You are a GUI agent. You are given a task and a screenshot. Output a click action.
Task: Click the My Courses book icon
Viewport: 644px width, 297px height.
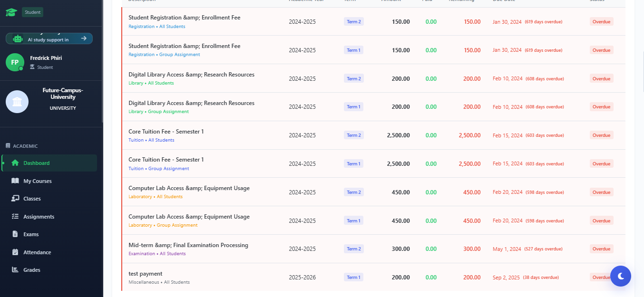click(15, 181)
